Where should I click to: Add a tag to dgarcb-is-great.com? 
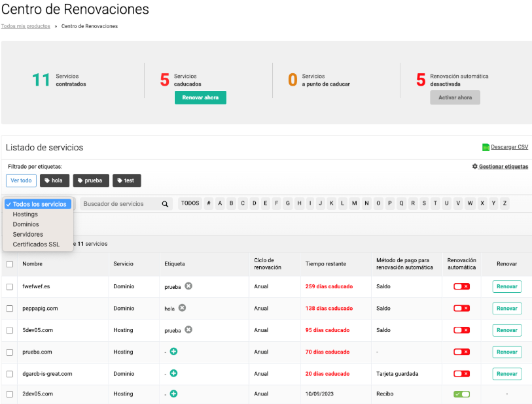[173, 373]
